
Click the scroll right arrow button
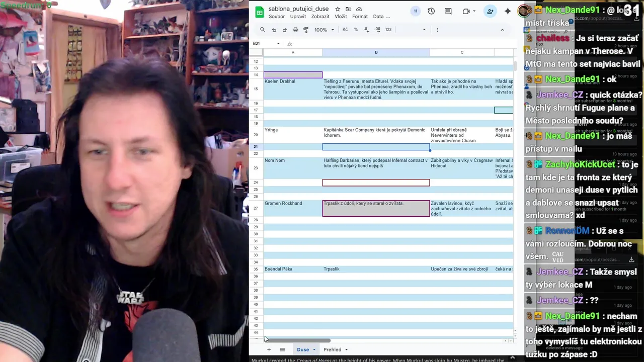[x=511, y=341]
